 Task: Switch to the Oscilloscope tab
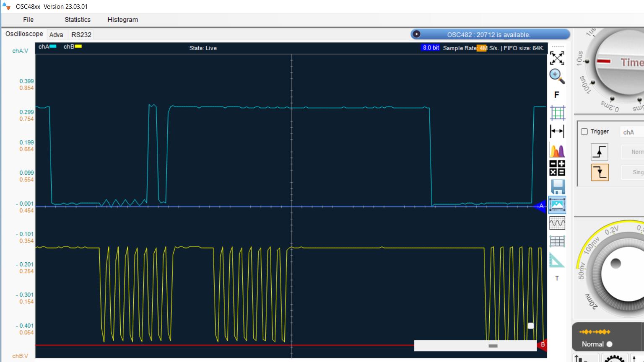click(24, 34)
